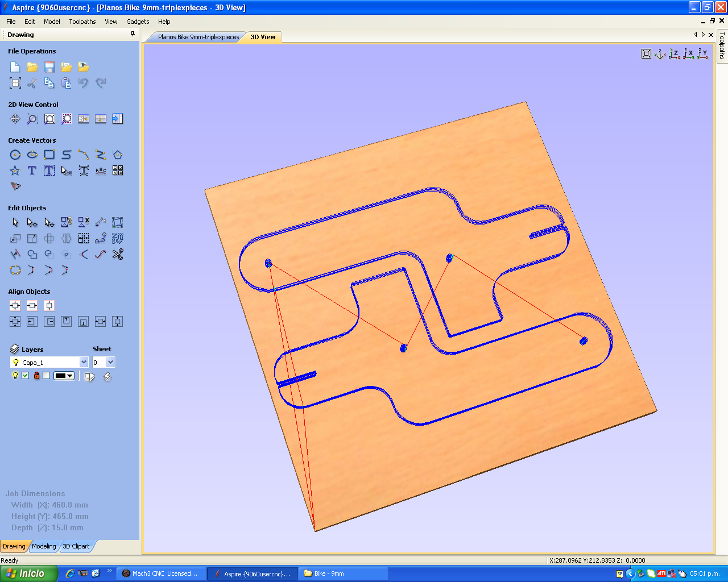
Task: Open the job setup size icon
Action: pos(15,83)
